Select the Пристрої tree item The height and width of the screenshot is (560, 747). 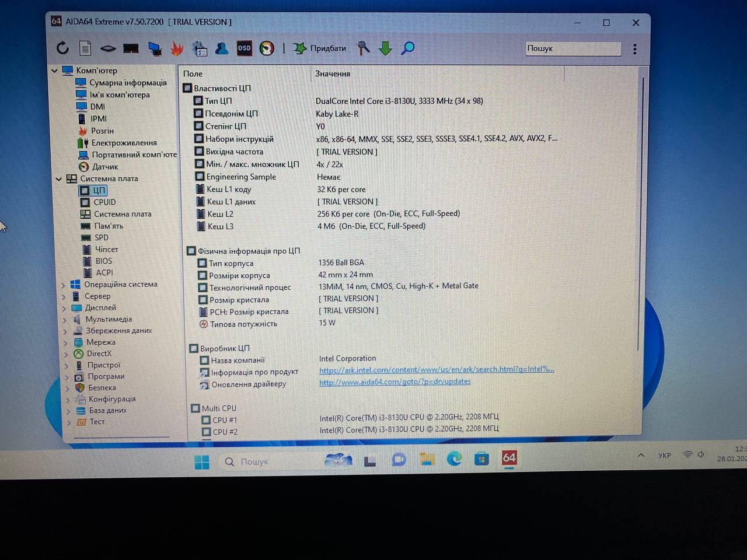[103, 365]
